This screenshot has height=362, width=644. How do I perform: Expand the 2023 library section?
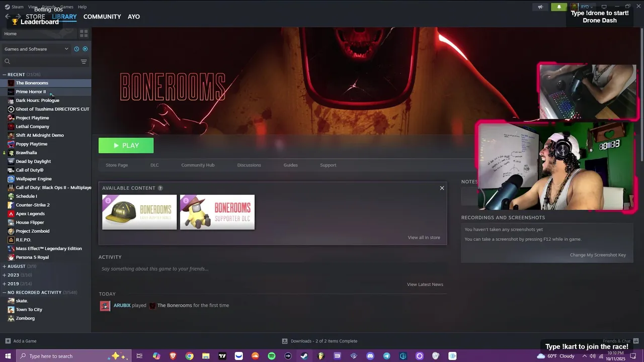point(4,275)
